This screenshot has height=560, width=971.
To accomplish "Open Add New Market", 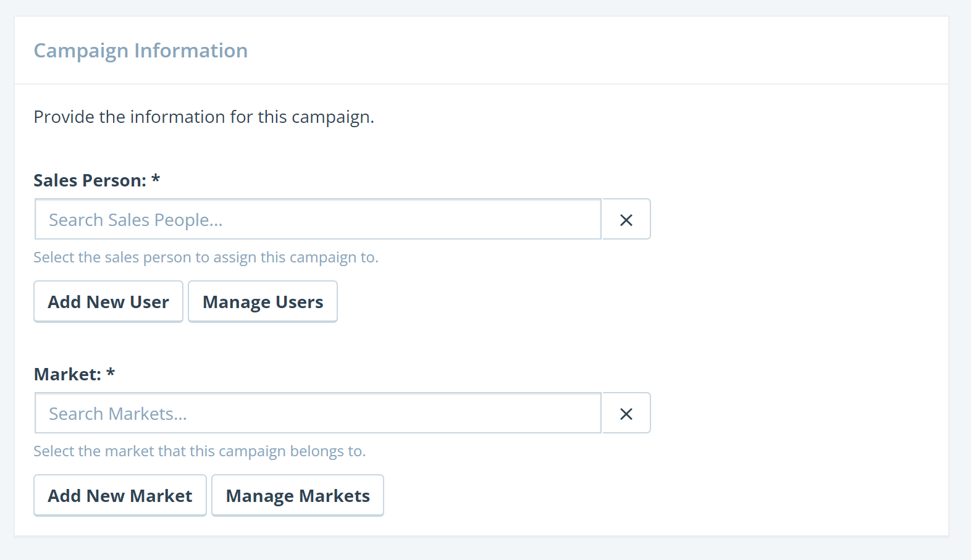I will 120,496.
